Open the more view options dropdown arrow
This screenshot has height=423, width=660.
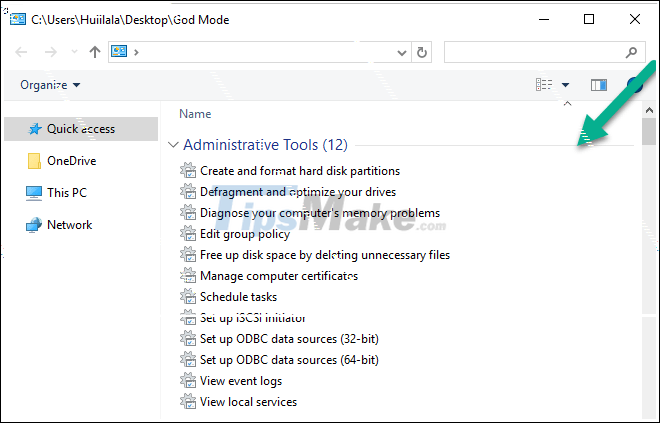coord(565,85)
